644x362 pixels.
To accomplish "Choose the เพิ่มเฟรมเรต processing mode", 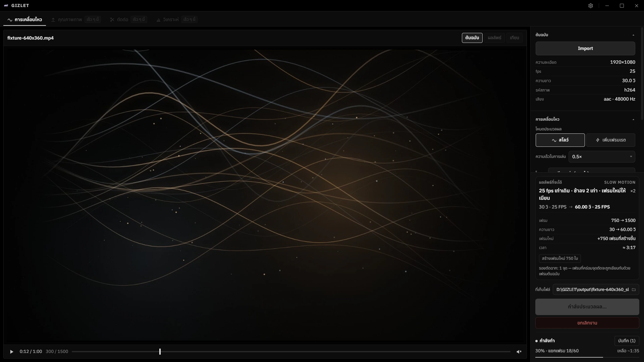I will coord(610,140).
